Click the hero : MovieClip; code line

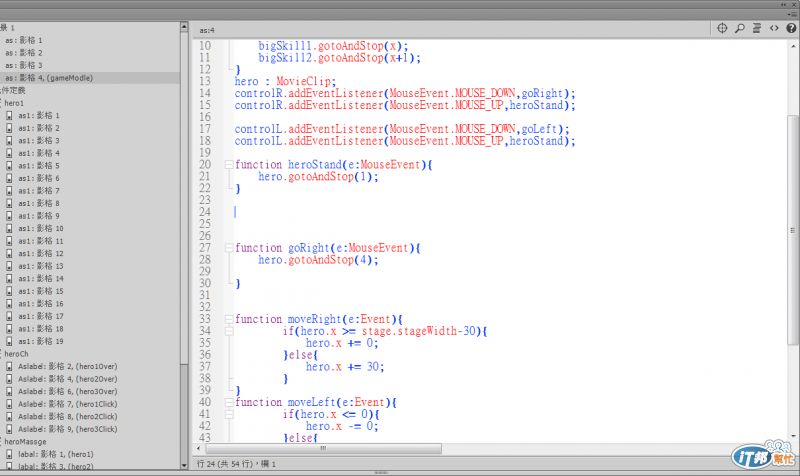click(x=285, y=82)
